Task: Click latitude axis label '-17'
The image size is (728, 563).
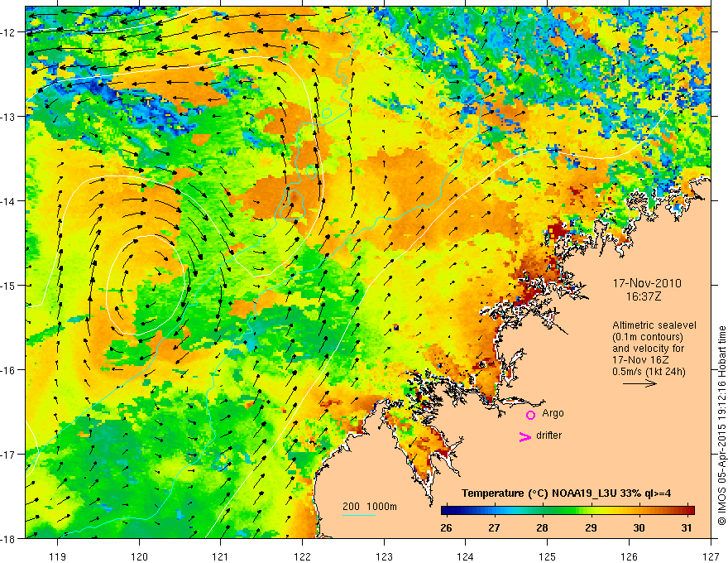Action: pyautogui.click(x=9, y=454)
